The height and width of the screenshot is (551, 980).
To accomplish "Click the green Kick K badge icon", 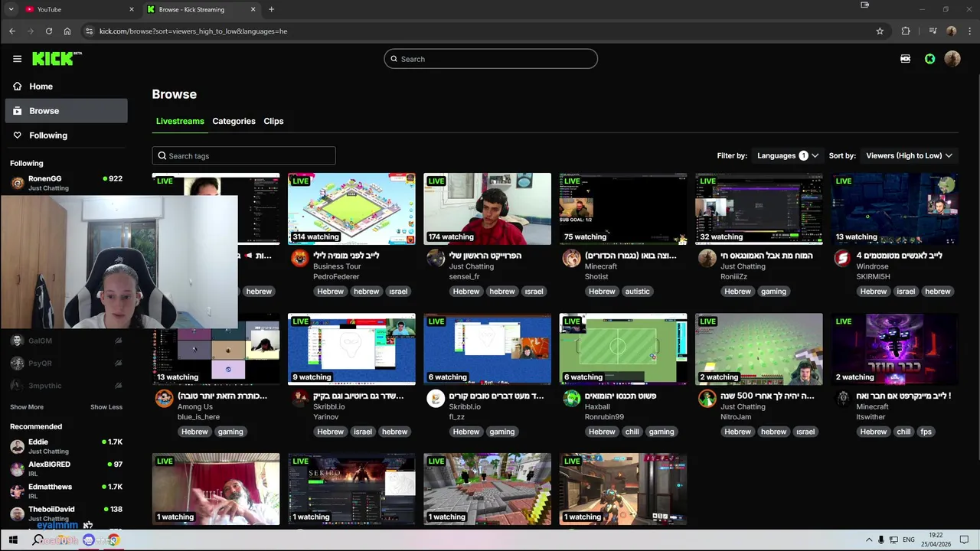I will click(929, 59).
